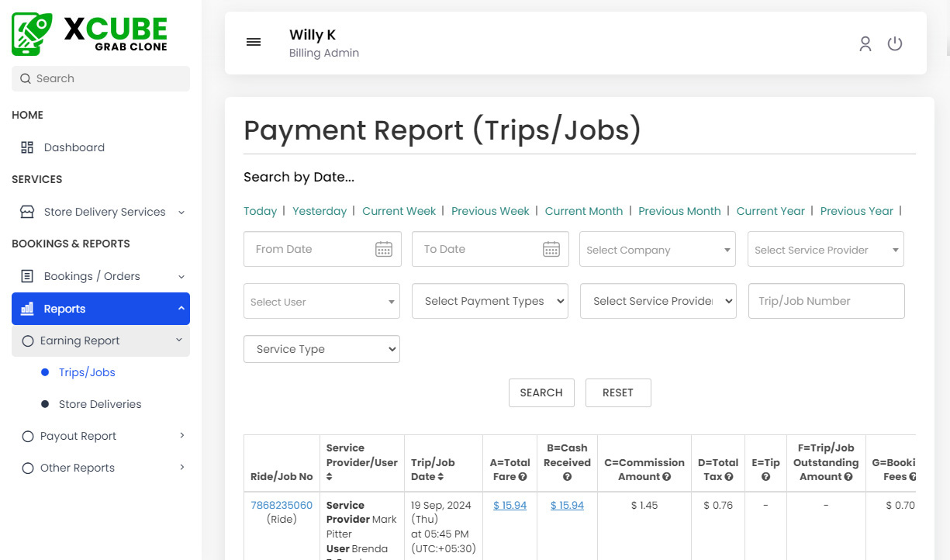Screen dimensions: 950x560
Task: Click the help icon beside Cash Received
Action: pos(567,475)
